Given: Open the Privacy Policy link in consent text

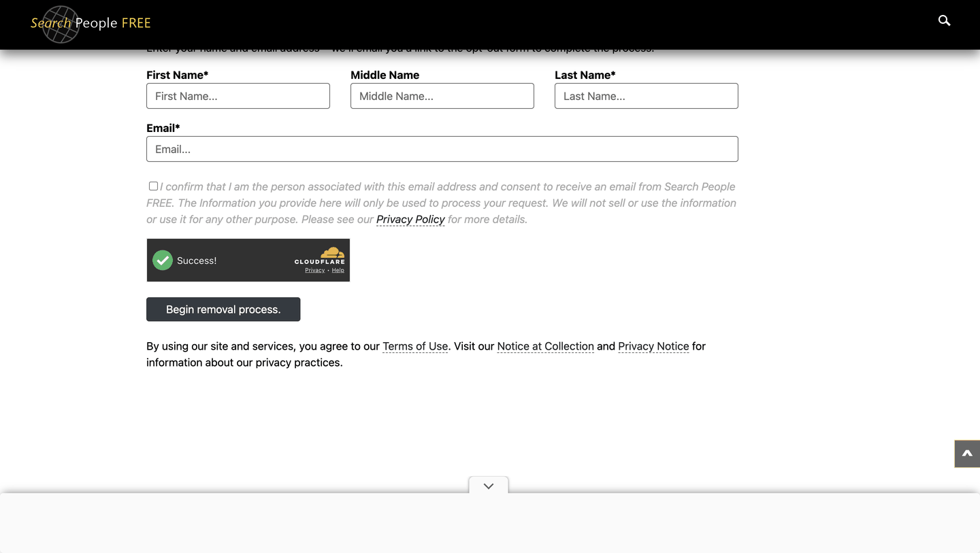Looking at the screenshot, I should pyautogui.click(x=410, y=219).
